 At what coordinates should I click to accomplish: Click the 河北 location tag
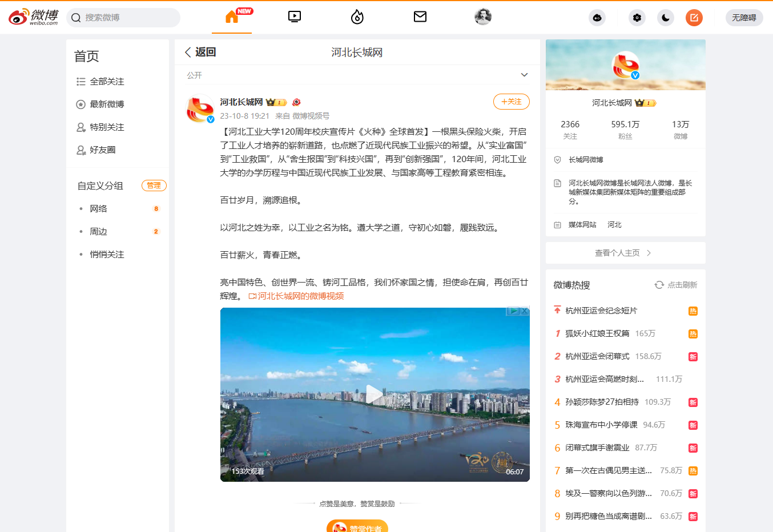[x=614, y=225]
